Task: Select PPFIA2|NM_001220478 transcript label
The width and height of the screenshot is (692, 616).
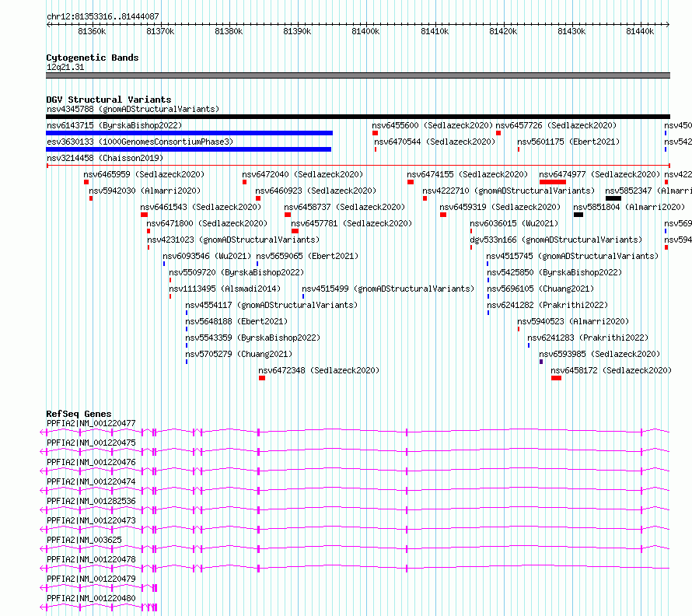Action: (x=91, y=559)
